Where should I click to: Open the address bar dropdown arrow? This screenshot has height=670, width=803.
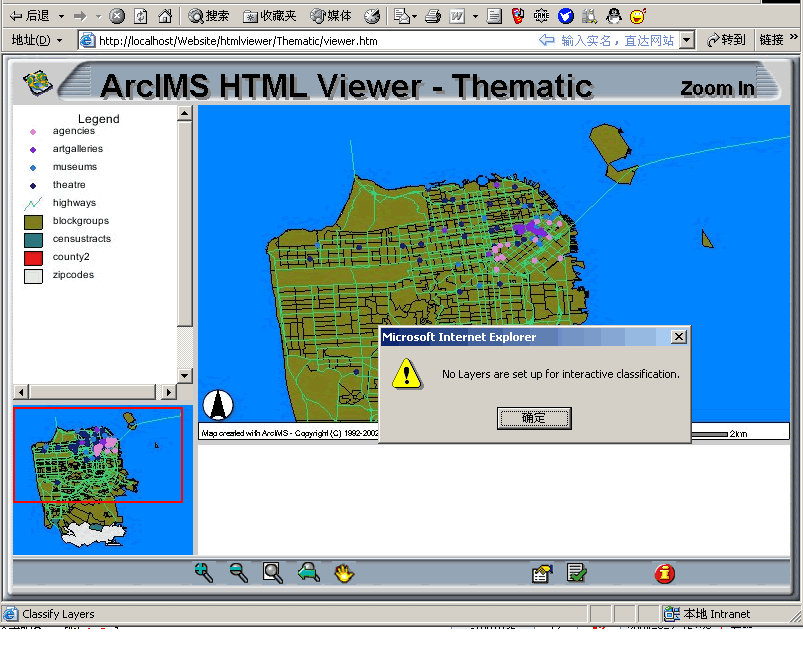click(687, 40)
